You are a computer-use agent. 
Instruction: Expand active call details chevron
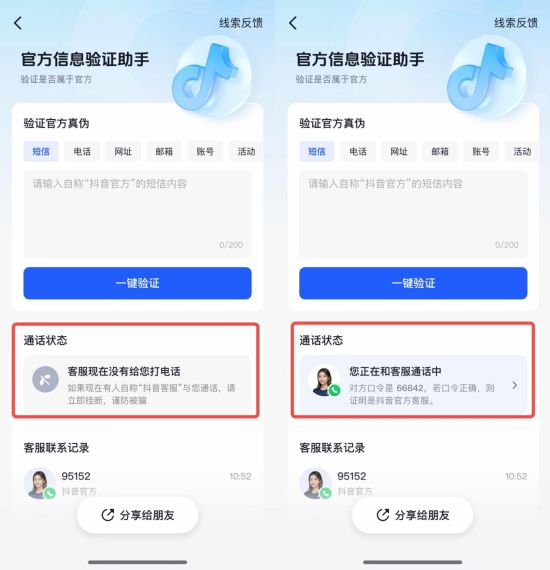point(514,385)
